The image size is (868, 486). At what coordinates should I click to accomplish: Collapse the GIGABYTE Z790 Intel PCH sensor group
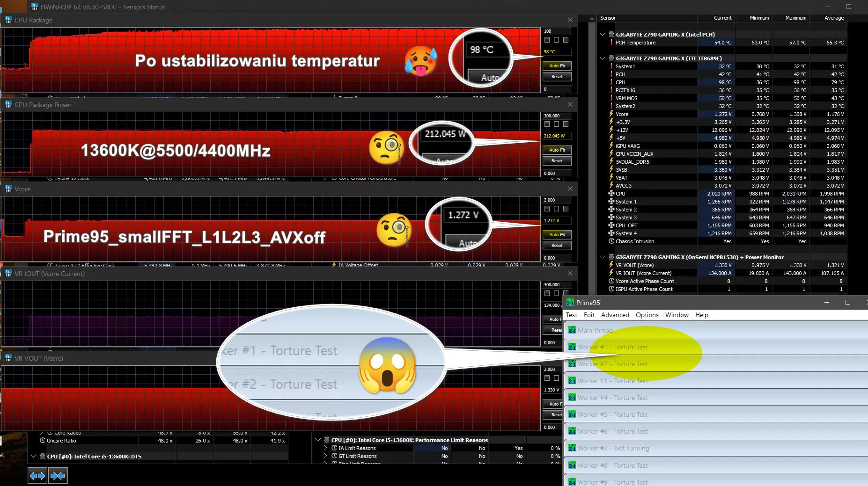603,35
